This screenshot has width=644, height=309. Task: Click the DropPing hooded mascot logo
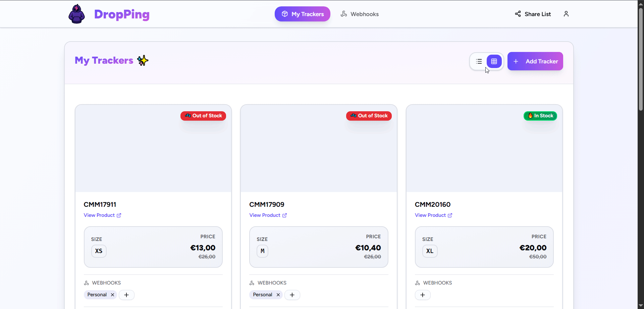pos(76,14)
